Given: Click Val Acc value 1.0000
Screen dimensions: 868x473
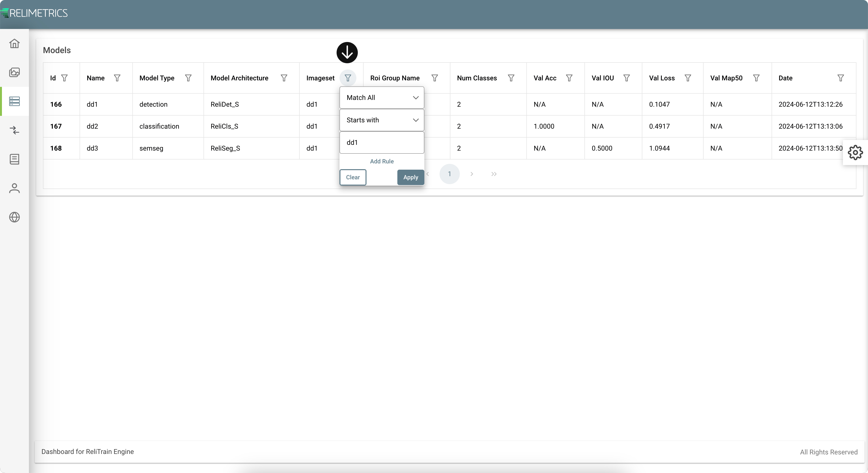Looking at the screenshot, I should click(x=544, y=126).
